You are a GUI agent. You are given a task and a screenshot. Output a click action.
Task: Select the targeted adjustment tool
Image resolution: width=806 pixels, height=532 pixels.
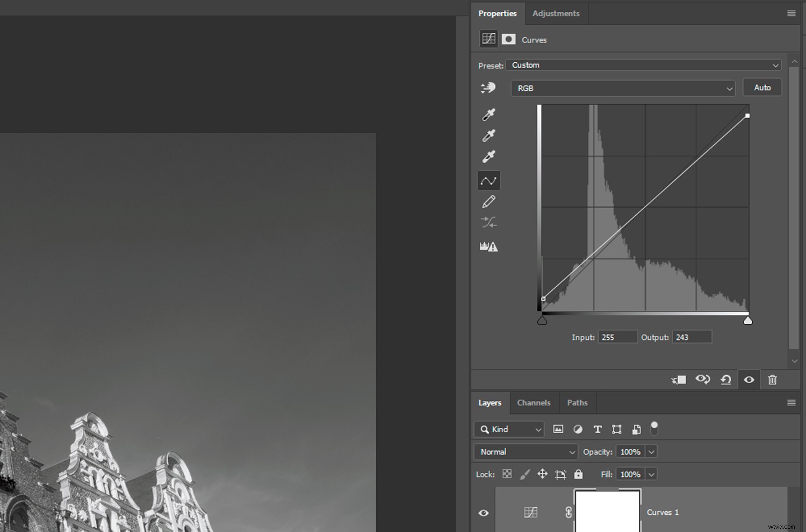[x=488, y=88]
